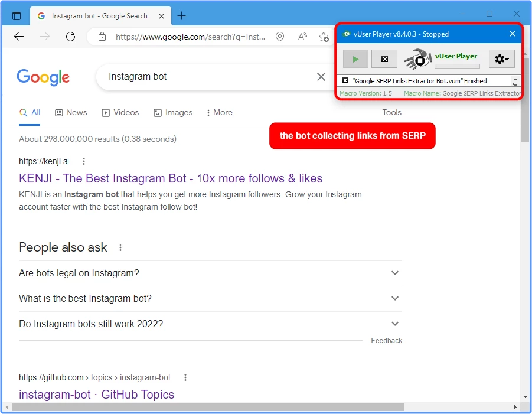
Task: Click the scroll down arrow
Action: (x=526, y=397)
